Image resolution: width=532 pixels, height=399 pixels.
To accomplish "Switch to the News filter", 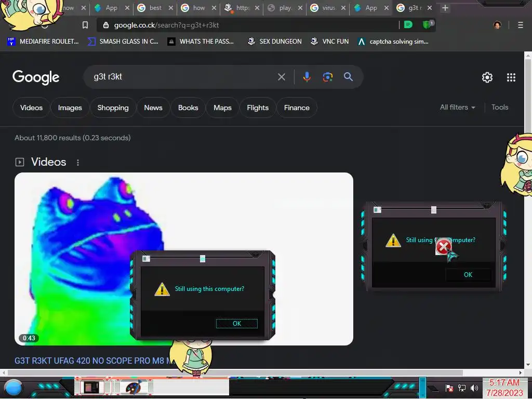I will coord(153,108).
